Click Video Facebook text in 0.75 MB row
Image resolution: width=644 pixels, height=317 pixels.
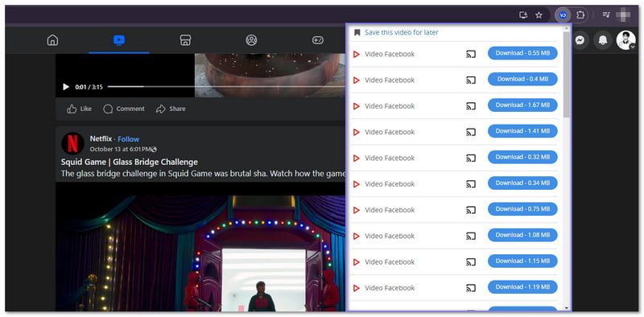coord(390,210)
